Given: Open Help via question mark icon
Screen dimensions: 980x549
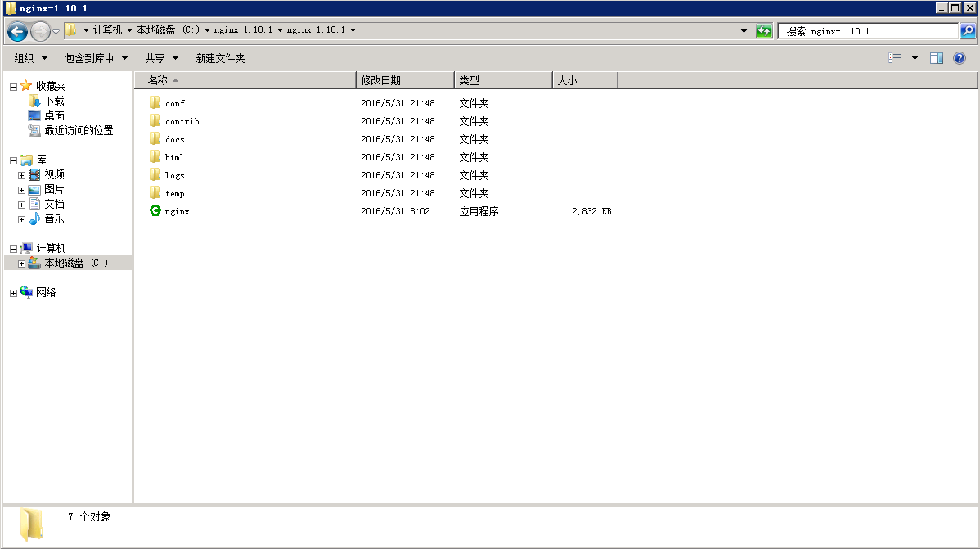Looking at the screenshot, I should [960, 58].
